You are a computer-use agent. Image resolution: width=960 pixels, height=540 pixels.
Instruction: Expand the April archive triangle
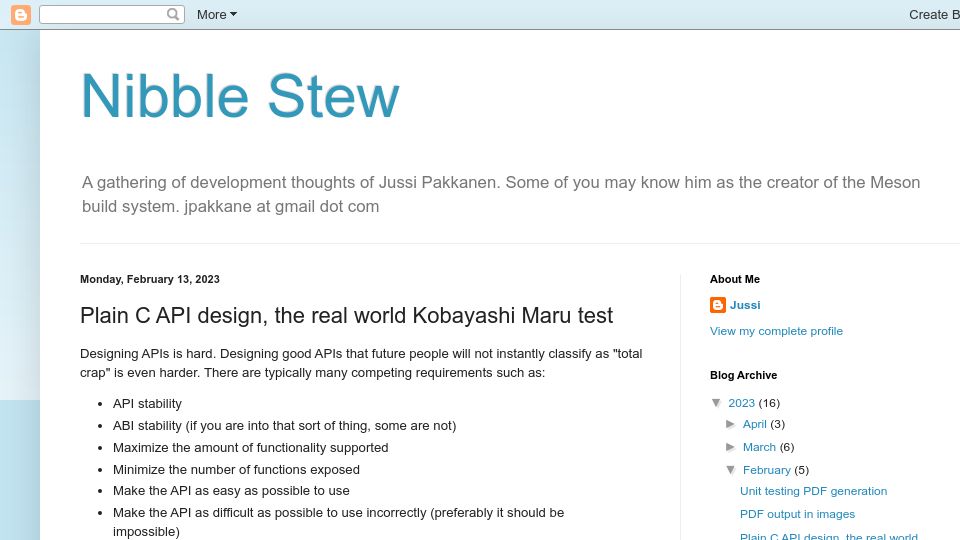(730, 424)
